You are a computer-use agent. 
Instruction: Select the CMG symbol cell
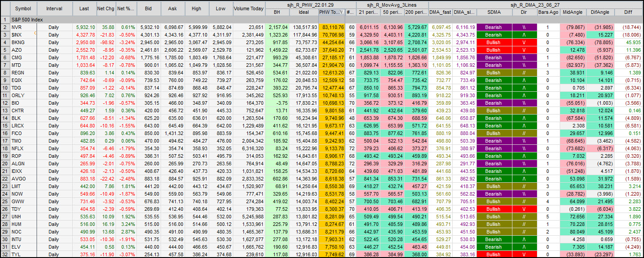(x=23, y=57)
